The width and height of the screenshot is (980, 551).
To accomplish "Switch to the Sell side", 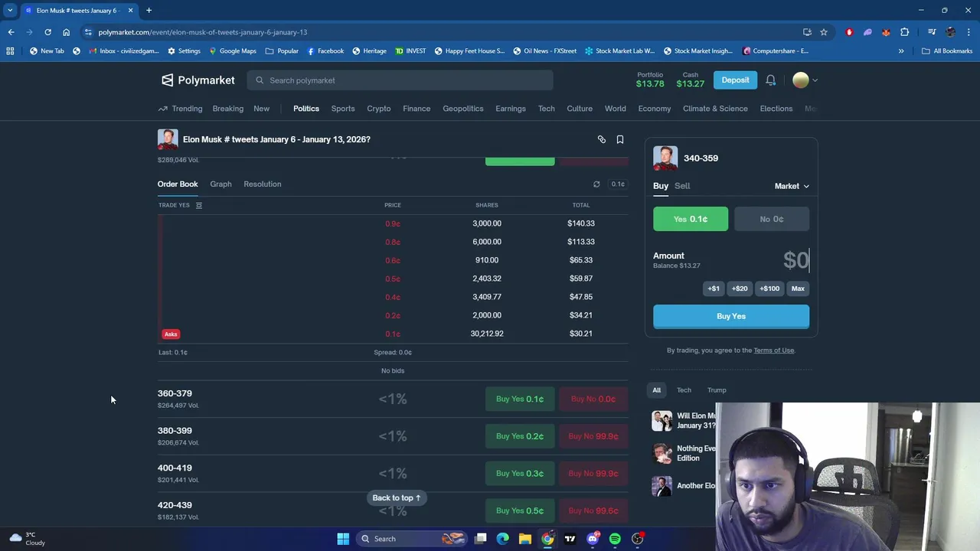I will pos(682,186).
